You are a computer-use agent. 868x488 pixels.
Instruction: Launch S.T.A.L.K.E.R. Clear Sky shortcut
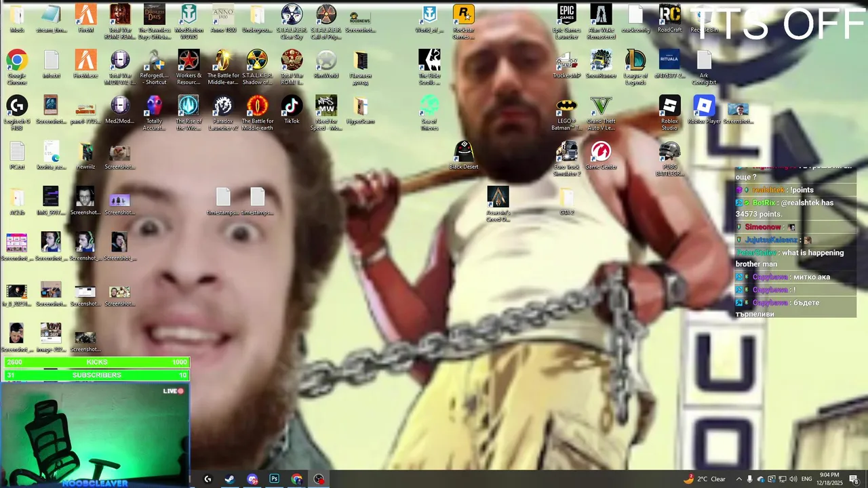click(x=292, y=22)
